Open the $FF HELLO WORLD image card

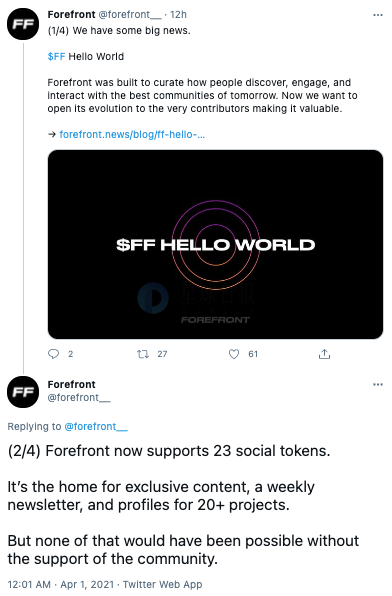pos(215,244)
